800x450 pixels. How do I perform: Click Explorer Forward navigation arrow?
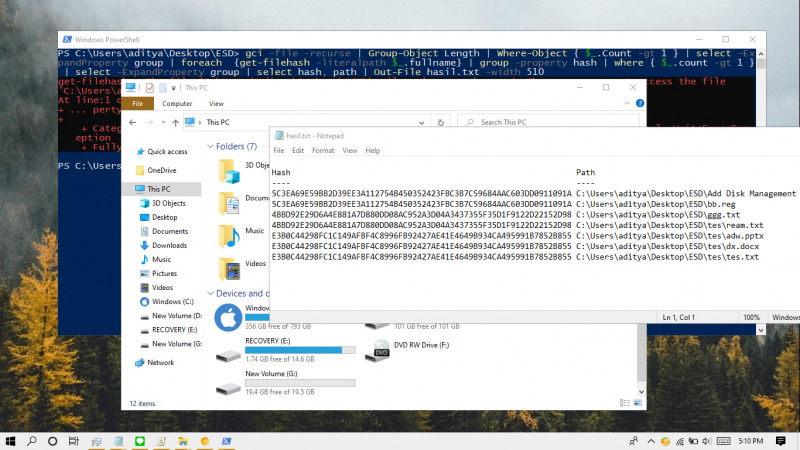pyautogui.click(x=149, y=122)
